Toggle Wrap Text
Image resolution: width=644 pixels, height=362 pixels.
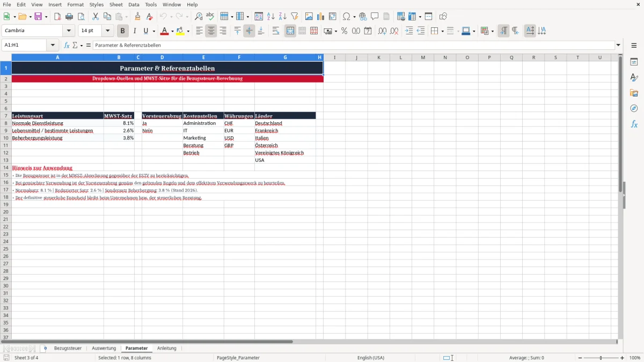tap(276, 31)
